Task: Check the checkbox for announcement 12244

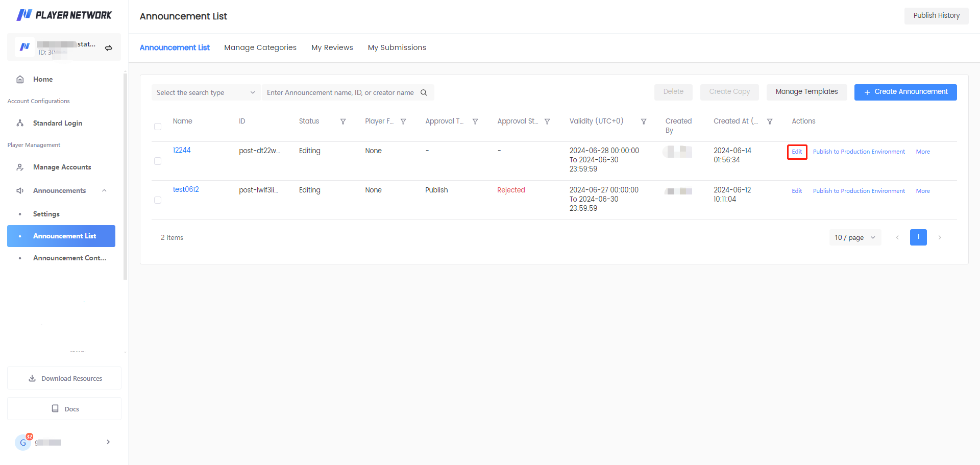Action: (x=158, y=161)
